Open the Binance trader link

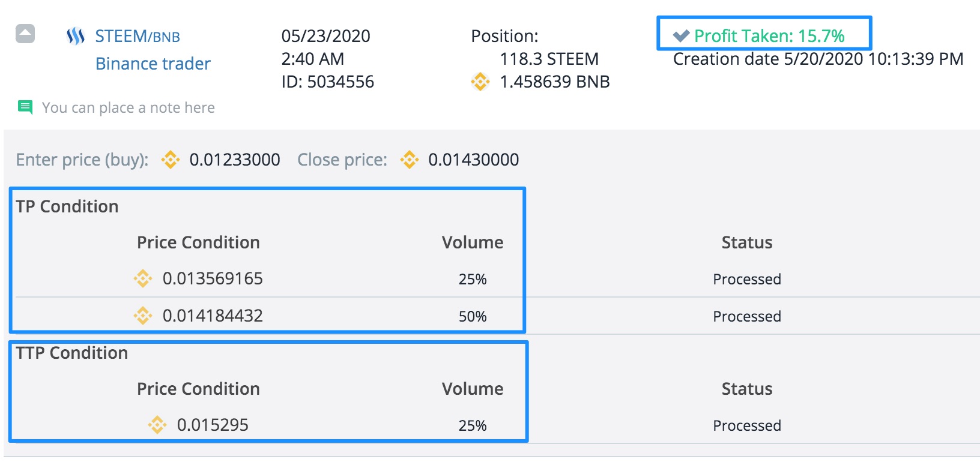pyautogui.click(x=153, y=64)
